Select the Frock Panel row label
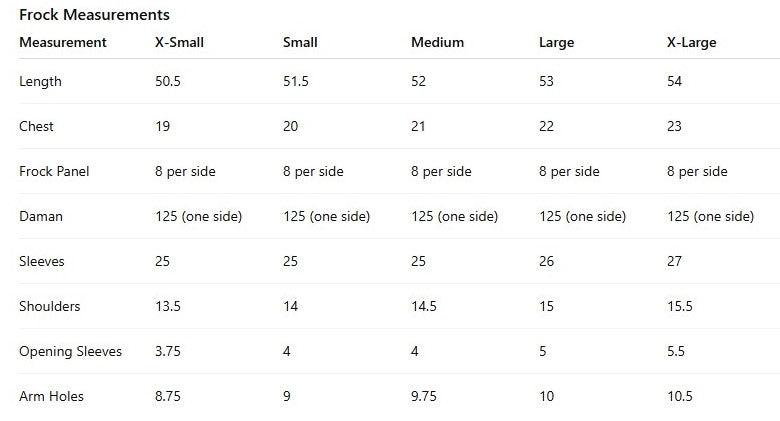 tap(54, 172)
